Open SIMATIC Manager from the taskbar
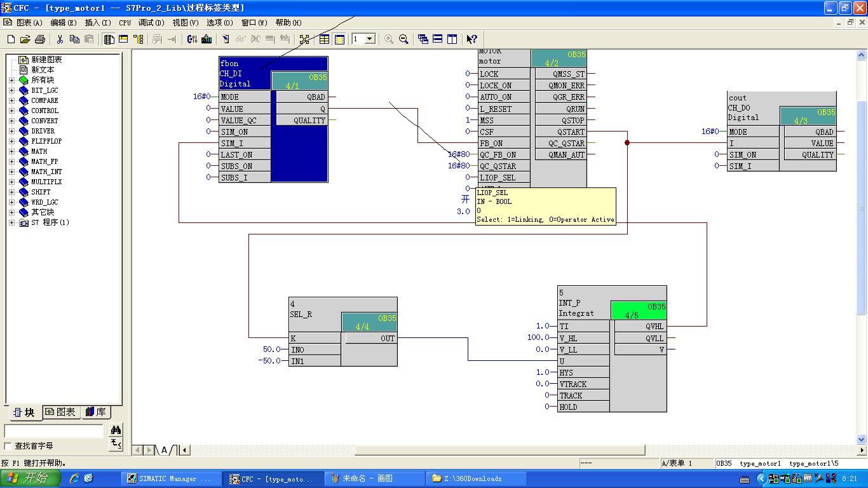The height and width of the screenshot is (488, 868). pyautogui.click(x=170, y=478)
